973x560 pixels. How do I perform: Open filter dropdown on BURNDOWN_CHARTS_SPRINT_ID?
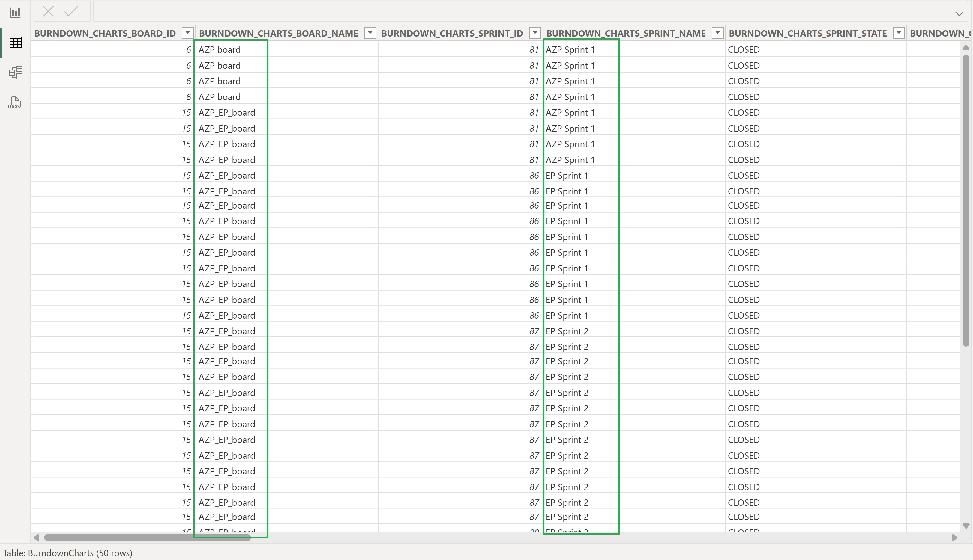tap(534, 33)
